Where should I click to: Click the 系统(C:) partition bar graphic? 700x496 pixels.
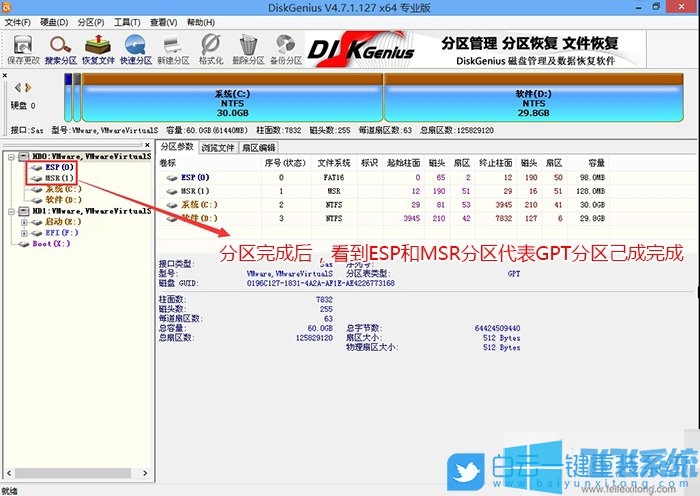pos(232,98)
